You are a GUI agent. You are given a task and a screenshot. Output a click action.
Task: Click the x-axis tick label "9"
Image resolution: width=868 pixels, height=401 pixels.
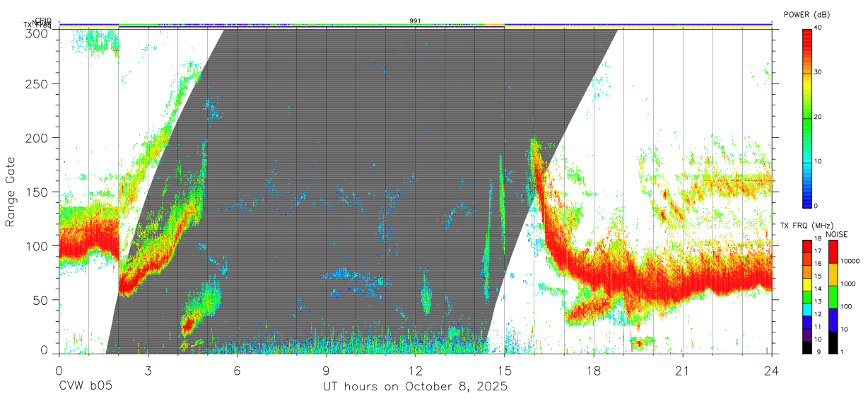point(326,370)
